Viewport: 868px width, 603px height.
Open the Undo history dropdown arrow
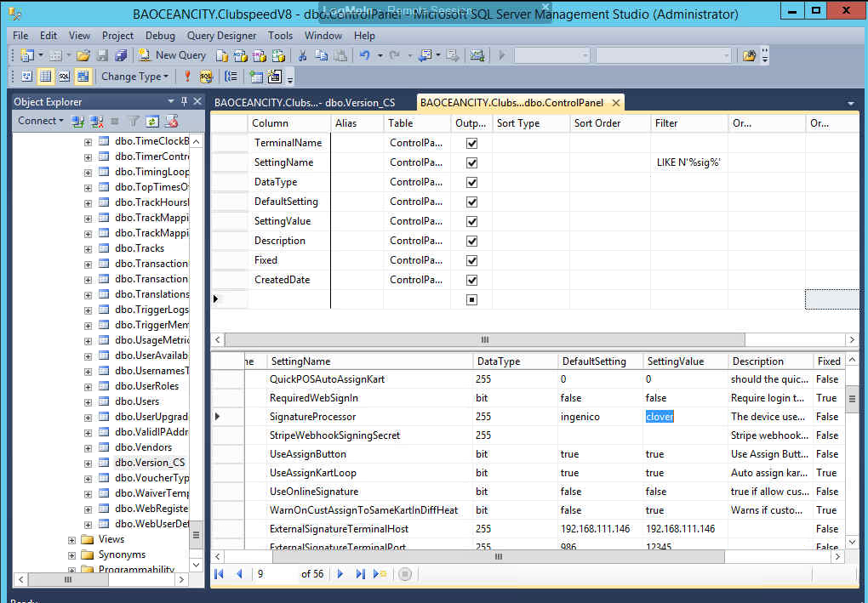380,55
